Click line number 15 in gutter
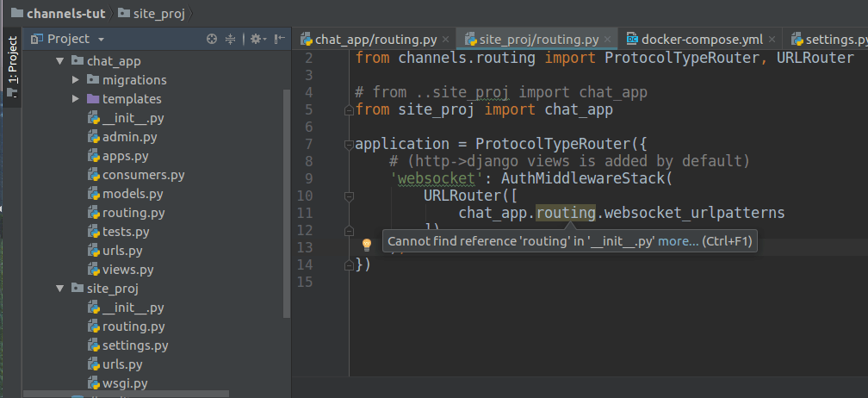 [x=305, y=282]
